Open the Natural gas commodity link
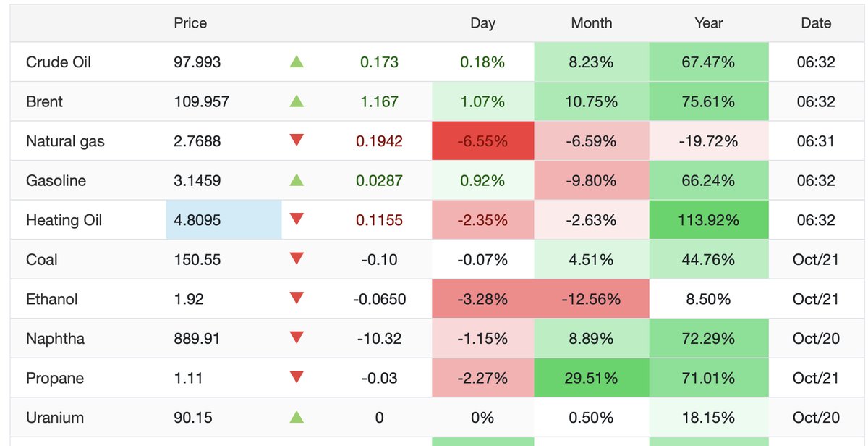 [x=65, y=141]
